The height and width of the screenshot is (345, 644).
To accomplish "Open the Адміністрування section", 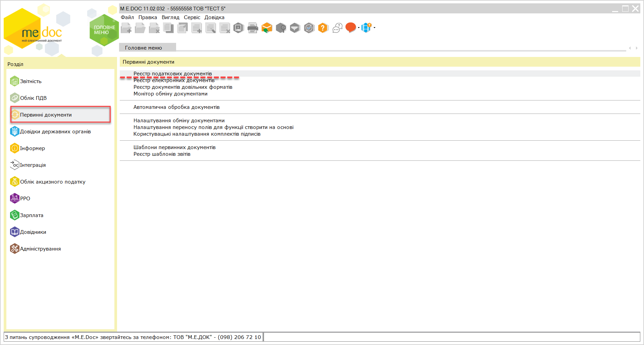I will [x=40, y=249].
